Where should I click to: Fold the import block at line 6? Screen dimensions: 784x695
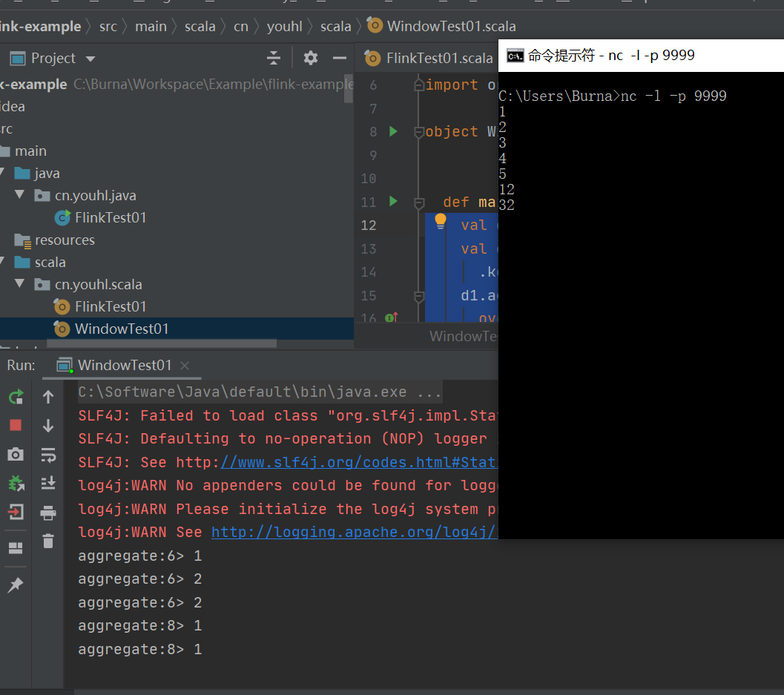pos(419,85)
